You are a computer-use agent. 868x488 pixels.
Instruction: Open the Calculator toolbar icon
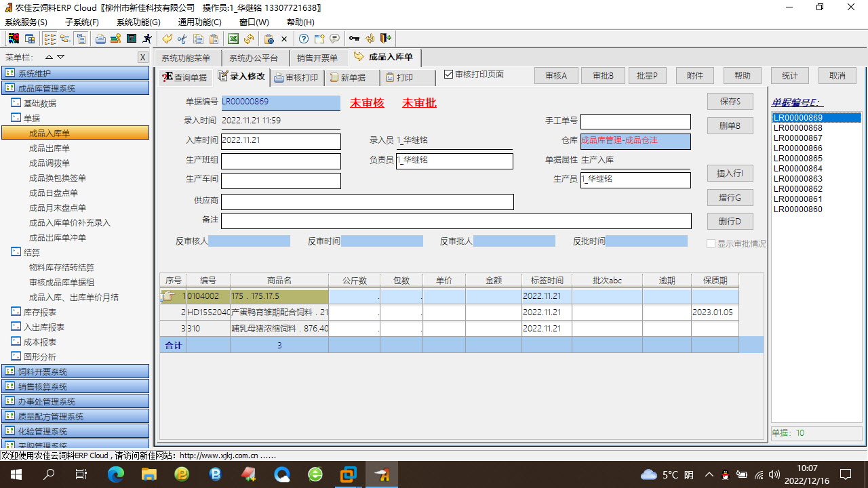click(x=131, y=39)
